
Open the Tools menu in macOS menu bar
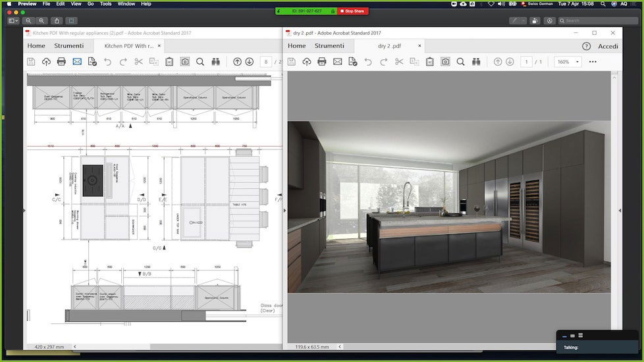click(x=105, y=4)
